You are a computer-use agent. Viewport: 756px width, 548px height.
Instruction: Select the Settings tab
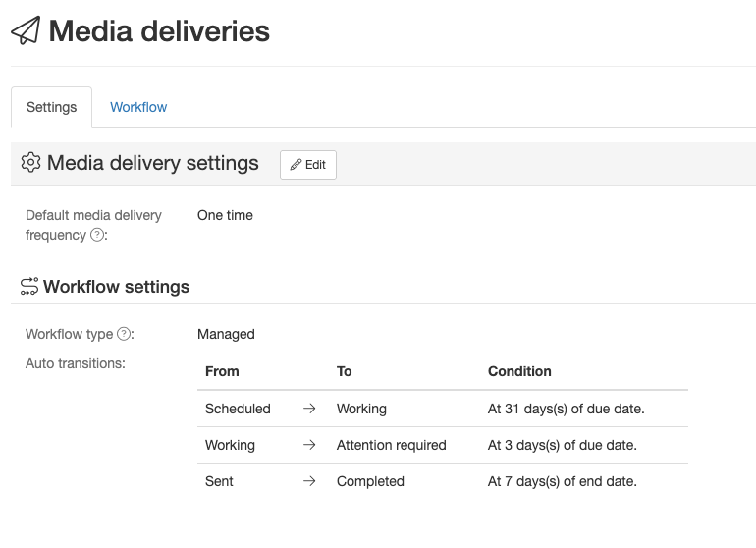pyautogui.click(x=51, y=107)
